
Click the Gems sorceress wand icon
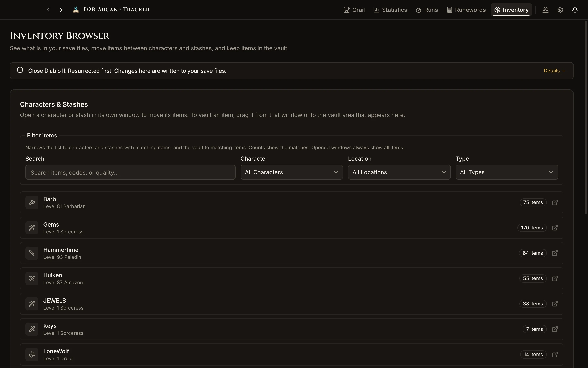click(x=32, y=228)
